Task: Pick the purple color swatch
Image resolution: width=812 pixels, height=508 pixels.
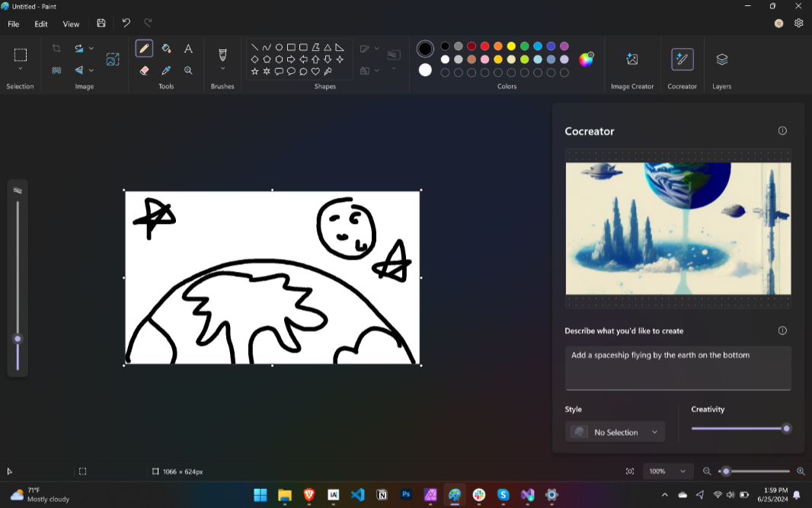Action: pos(564,46)
